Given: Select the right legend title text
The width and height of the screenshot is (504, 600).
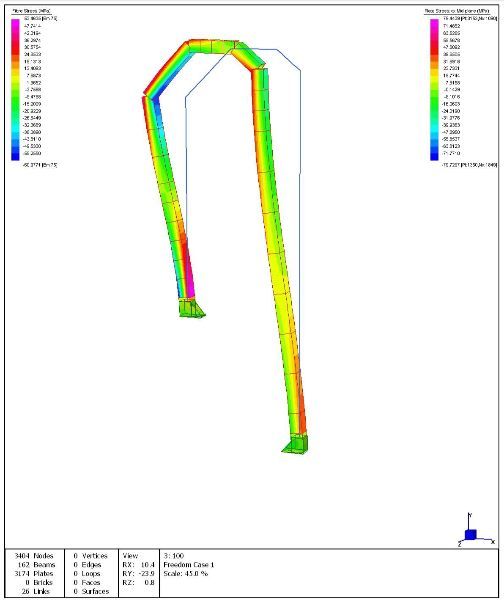Looking at the screenshot, I should 457,11.
